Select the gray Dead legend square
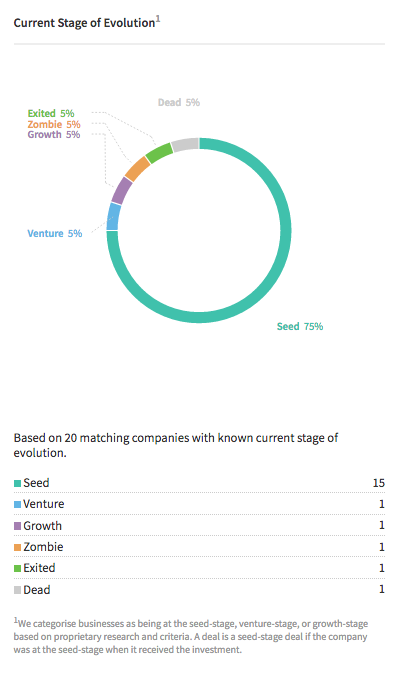 click(17, 590)
